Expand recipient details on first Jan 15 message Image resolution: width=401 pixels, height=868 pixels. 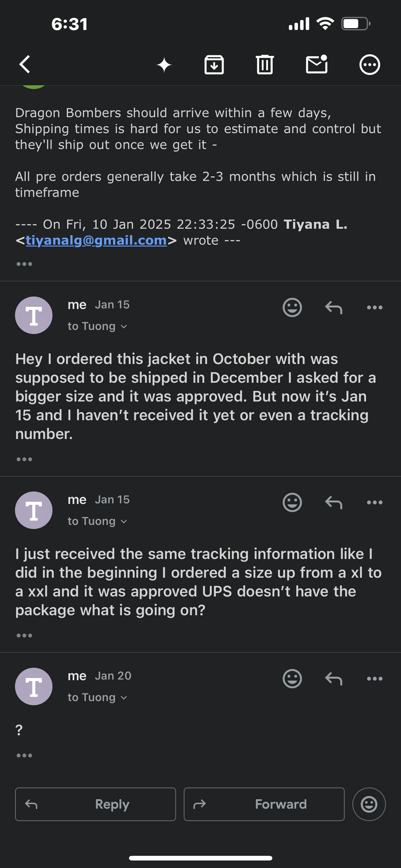tap(98, 326)
